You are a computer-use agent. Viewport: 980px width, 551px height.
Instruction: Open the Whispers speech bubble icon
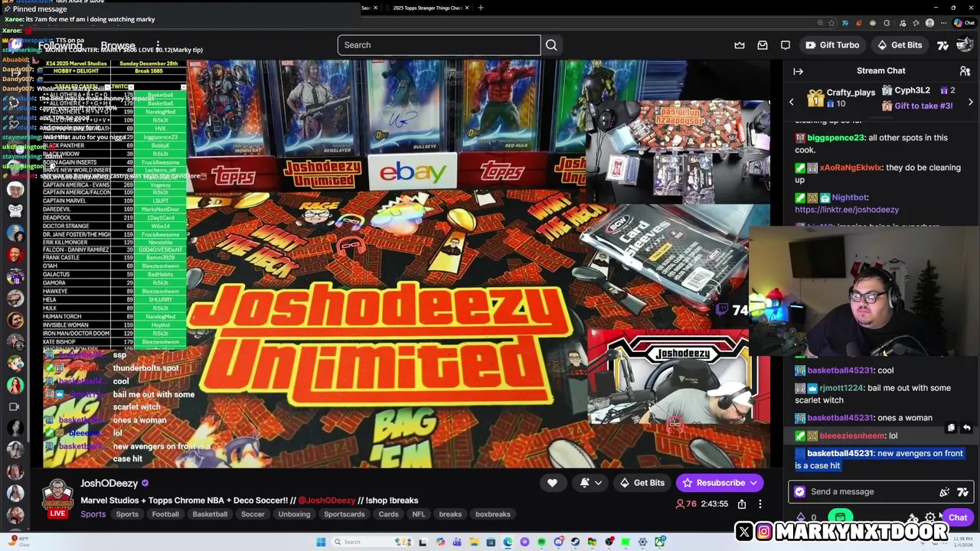coord(786,45)
